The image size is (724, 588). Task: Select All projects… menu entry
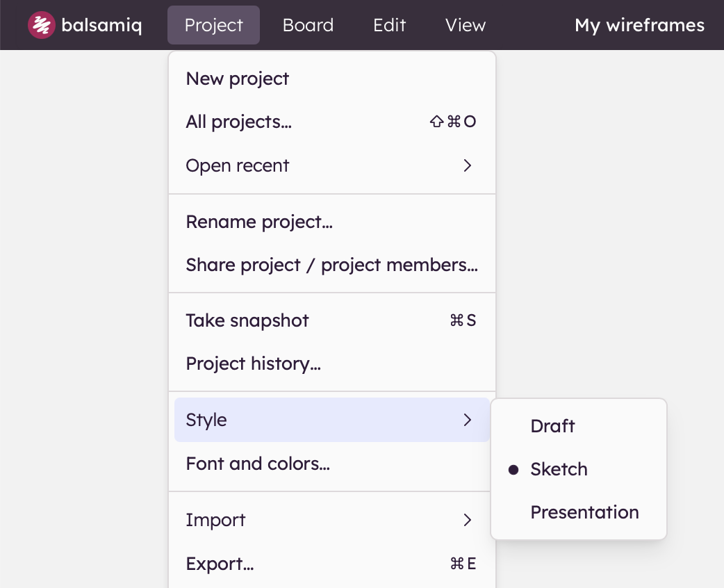point(332,122)
